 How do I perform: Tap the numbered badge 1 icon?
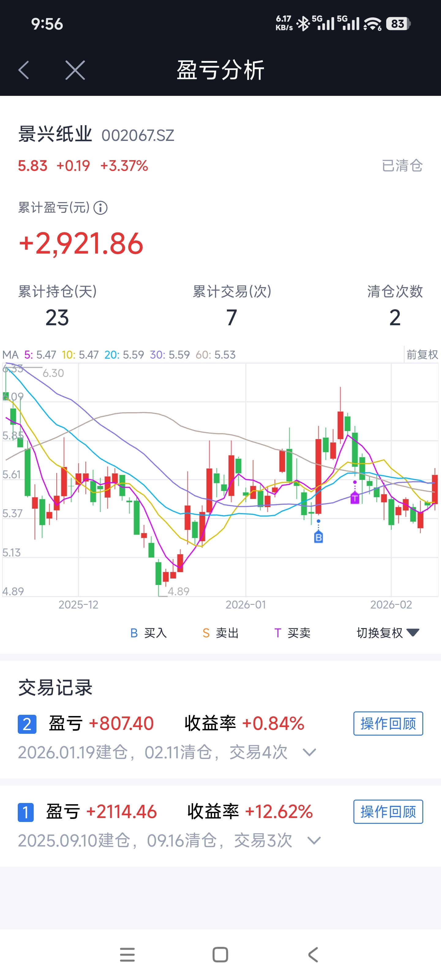point(26,812)
